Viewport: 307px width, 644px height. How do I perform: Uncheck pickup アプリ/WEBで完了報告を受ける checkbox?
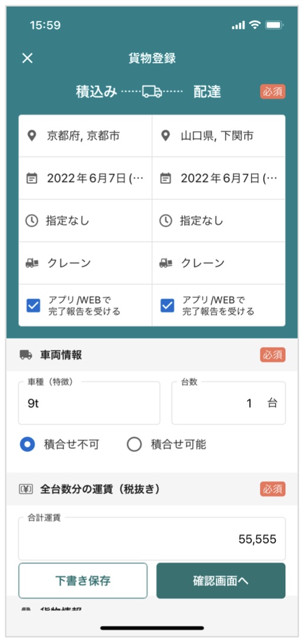tap(34, 306)
